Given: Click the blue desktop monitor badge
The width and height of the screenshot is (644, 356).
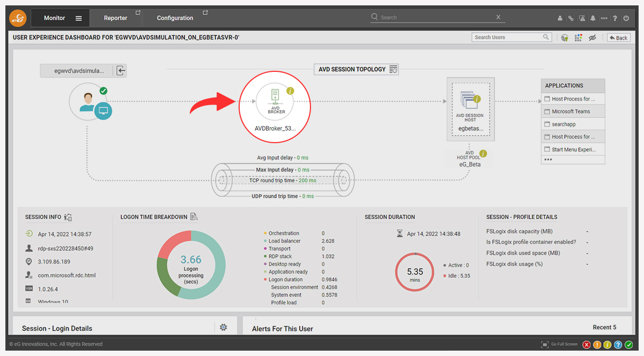Looking at the screenshot, I should coord(103,112).
